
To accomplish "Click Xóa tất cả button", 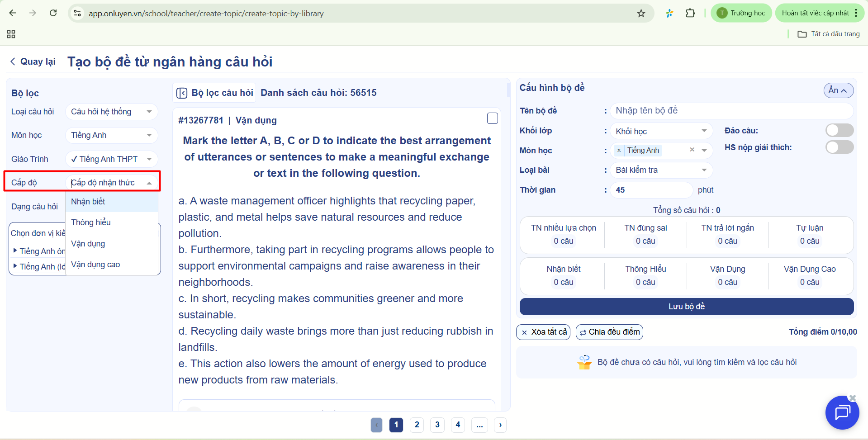I will (x=543, y=332).
